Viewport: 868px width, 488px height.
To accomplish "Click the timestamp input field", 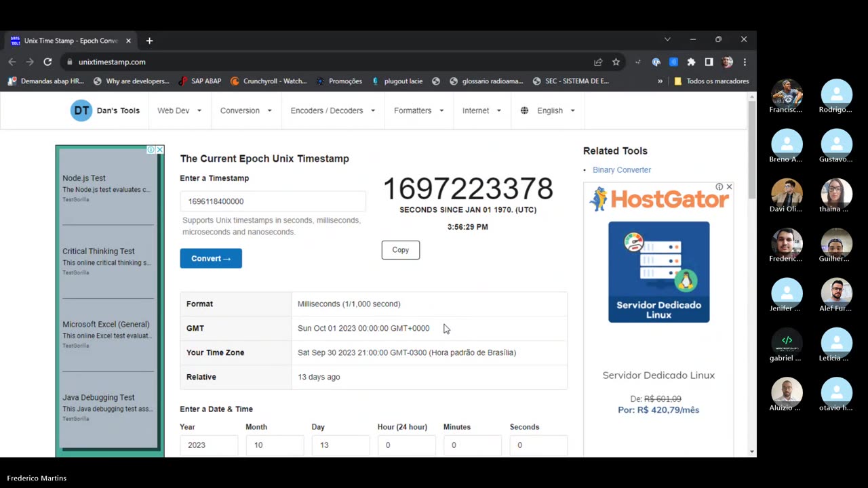I will (273, 201).
